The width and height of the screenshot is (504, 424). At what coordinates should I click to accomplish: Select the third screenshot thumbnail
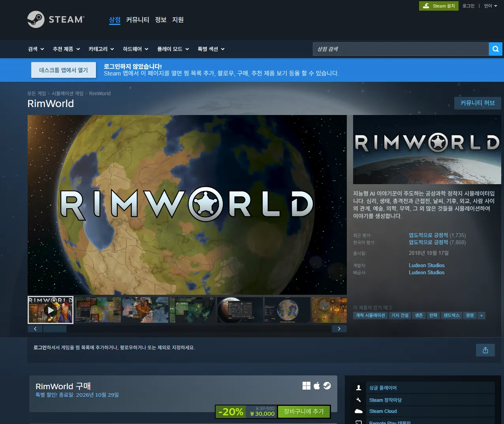145,310
